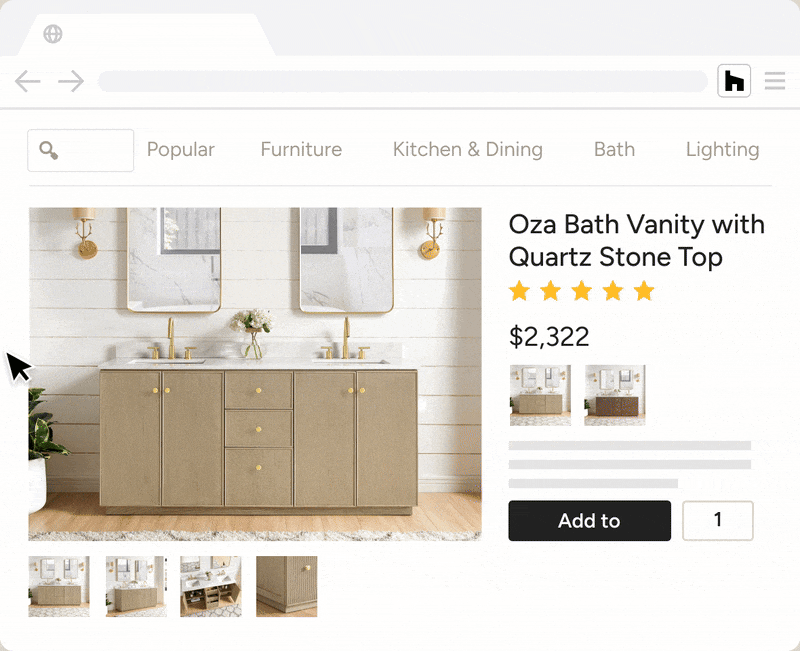This screenshot has width=800, height=651.
Task: Select the beige vanity color option
Action: pos(540,395)
